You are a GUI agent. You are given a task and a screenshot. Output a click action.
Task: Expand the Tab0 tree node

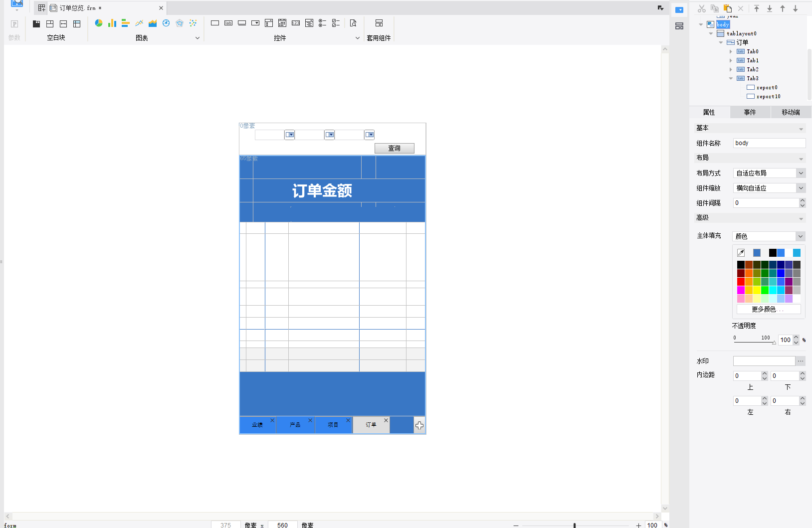[731, 52]
